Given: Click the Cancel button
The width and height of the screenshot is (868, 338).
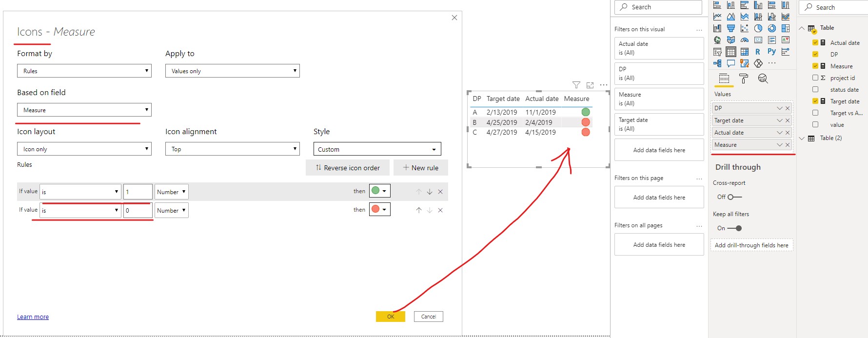Looking at the screenshot, I should pos(429,317).
